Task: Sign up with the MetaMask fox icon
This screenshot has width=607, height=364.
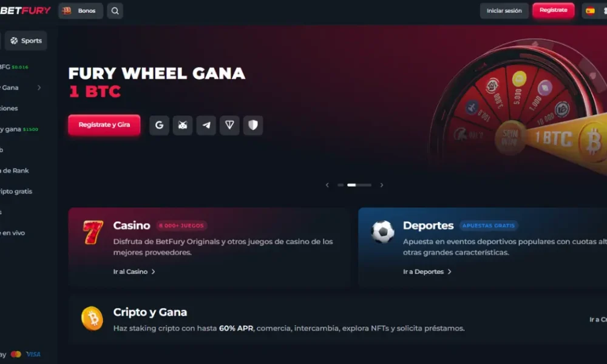Action: (x=183, y=125)
